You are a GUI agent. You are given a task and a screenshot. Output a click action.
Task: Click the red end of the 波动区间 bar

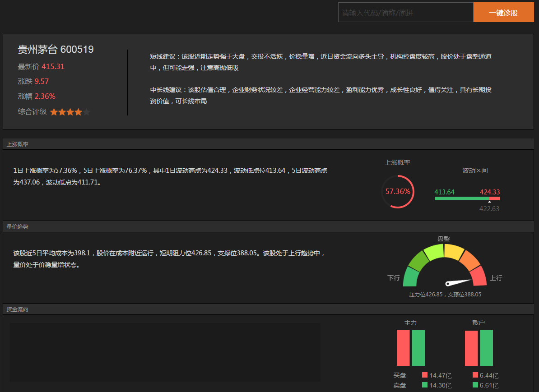[x=495, y=198]
